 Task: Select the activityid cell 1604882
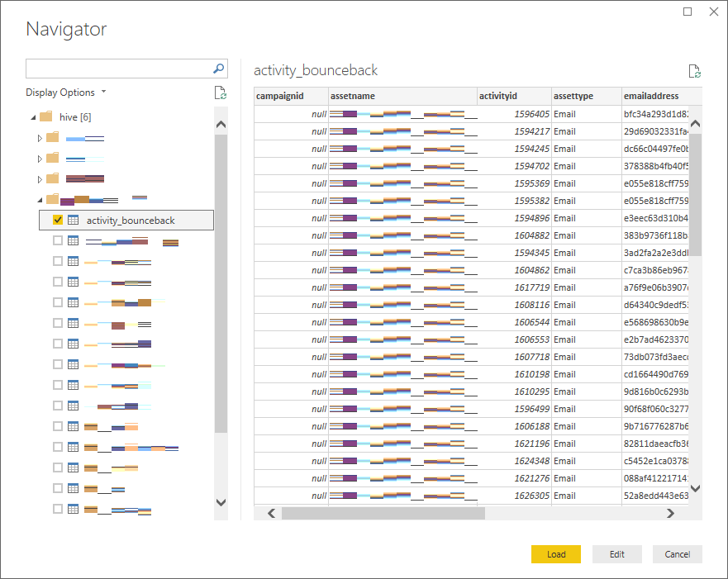tap(514, 235)
